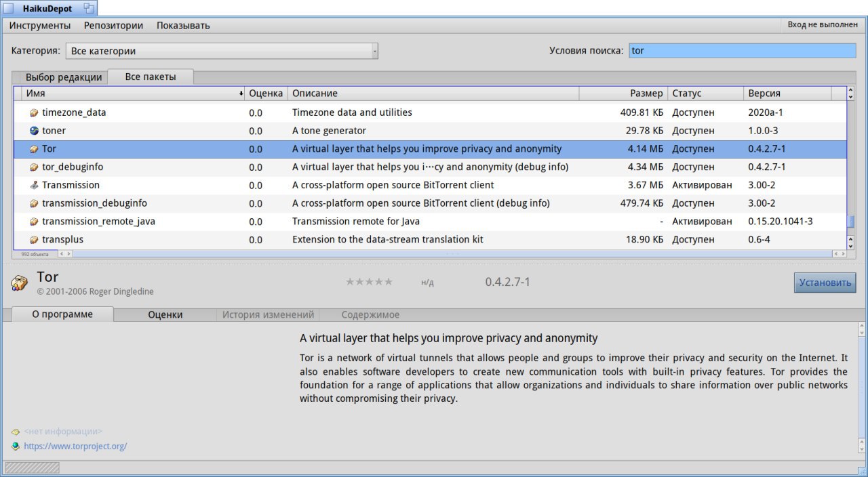The height and width of the screenshot is (477, 868).
Task: Open the Показывать menu
Action: click(183, 26)
